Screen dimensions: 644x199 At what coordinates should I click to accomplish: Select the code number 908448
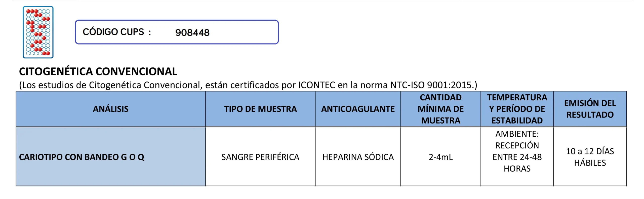[192, 32]
